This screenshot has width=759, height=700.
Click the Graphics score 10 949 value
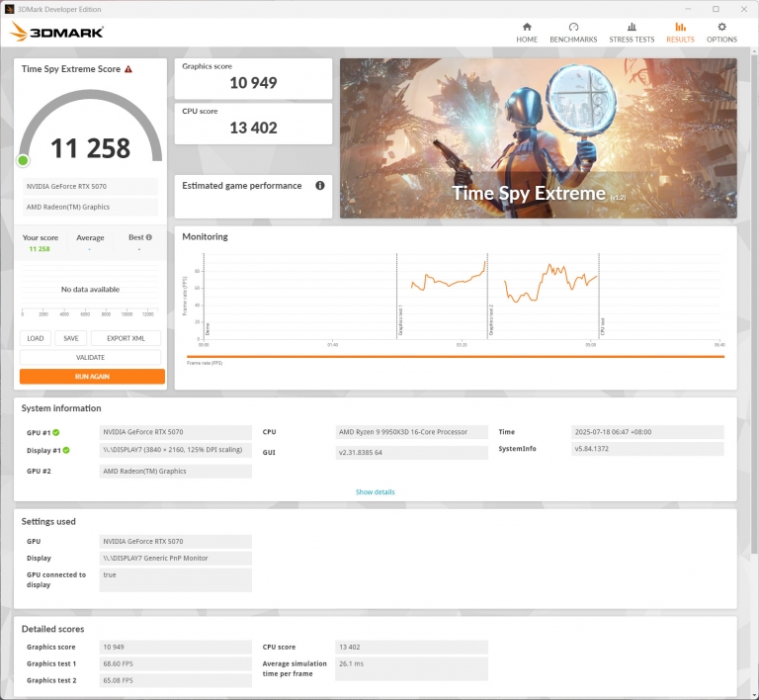[x=253, y=83]
